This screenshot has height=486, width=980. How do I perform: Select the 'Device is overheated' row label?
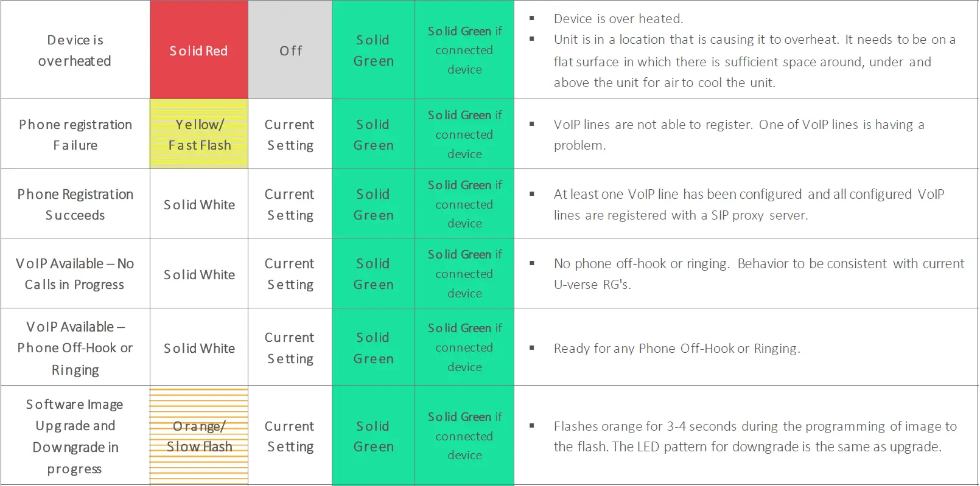pos(75,50)
